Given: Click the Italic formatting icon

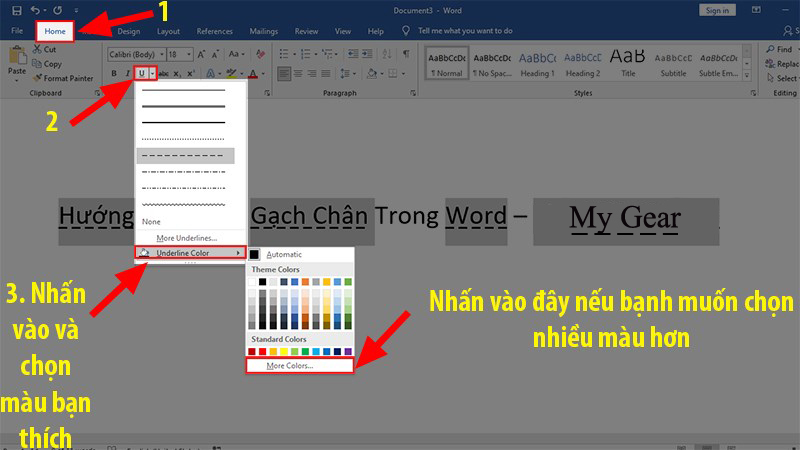Looking at the screenshot, I should click(x=127, y=73).
